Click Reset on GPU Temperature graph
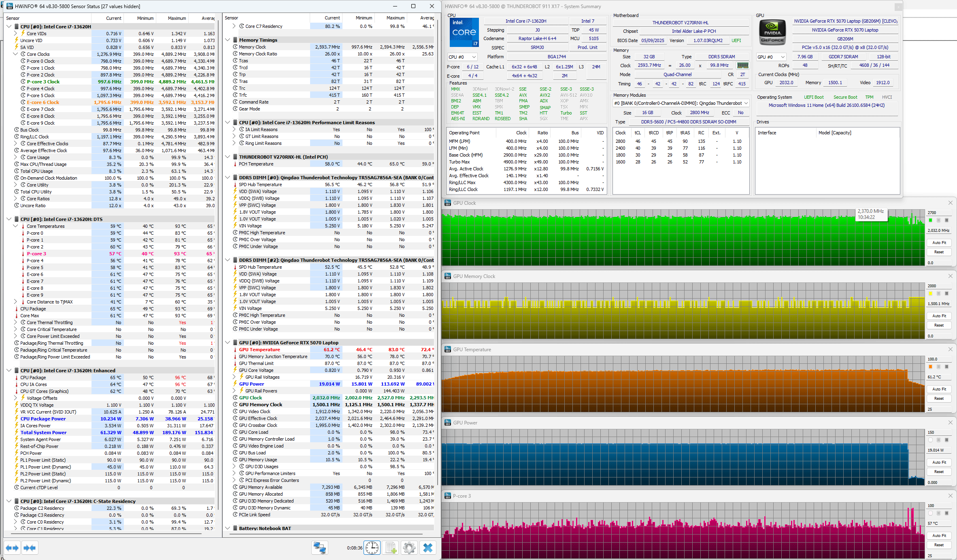Viewport: 957px width, 560px height. tap(939, 399)
